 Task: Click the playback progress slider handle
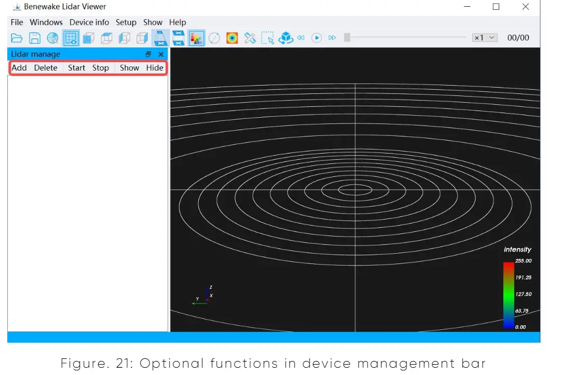coord(347,37)
